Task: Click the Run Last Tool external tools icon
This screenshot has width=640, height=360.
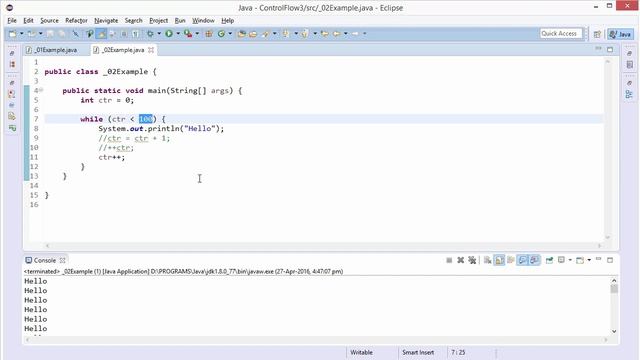Action: pos(188,34)
